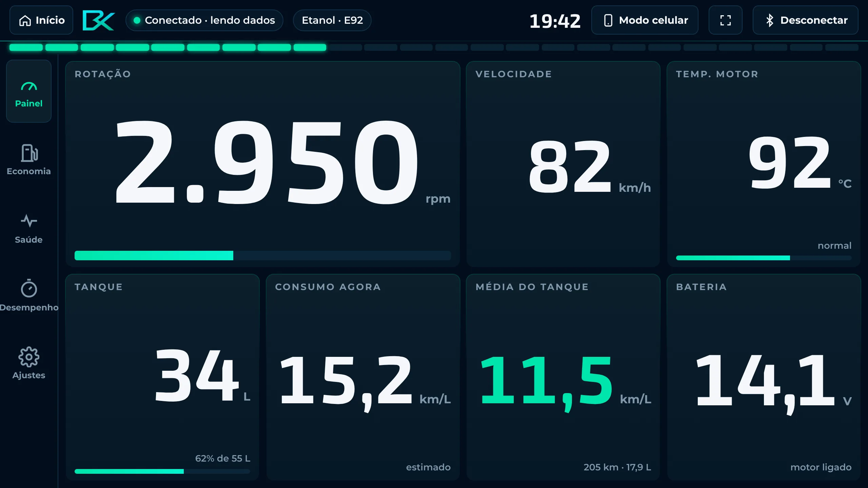The width and height of the screenshot is (868, 488).
Task: Click the CONSUMO AGORA card title
Action: click(x=328, y=287)
